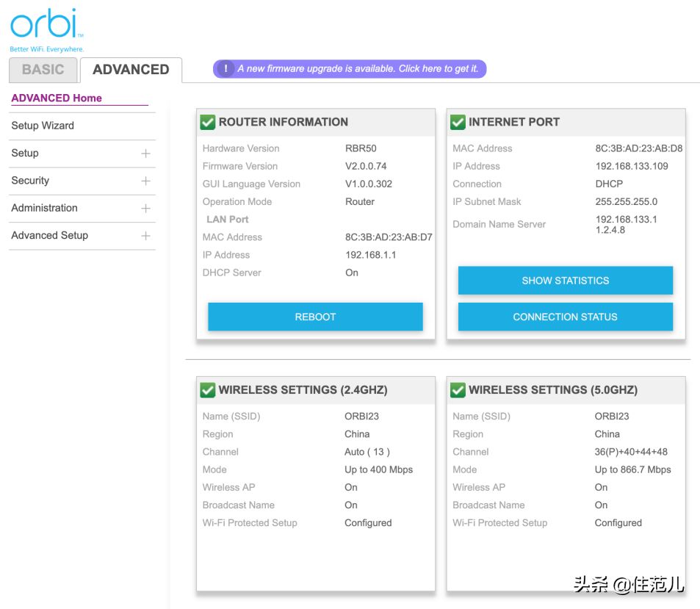This screenshot has width=700, height=609.
Task: Click the Administration sidebar label
Action: [44, 208]
